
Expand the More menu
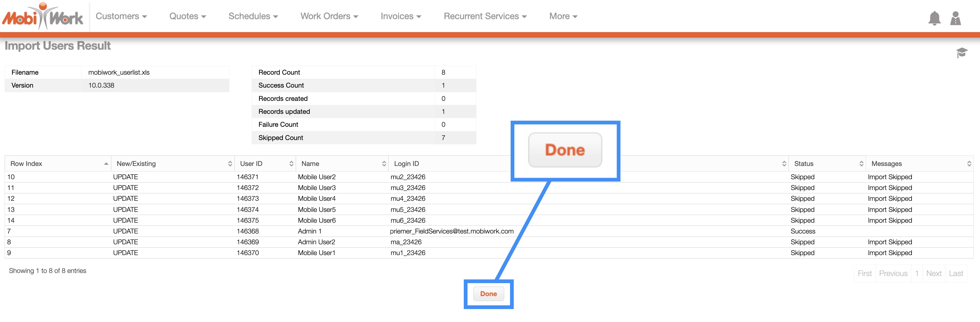[x=563, y=16]
